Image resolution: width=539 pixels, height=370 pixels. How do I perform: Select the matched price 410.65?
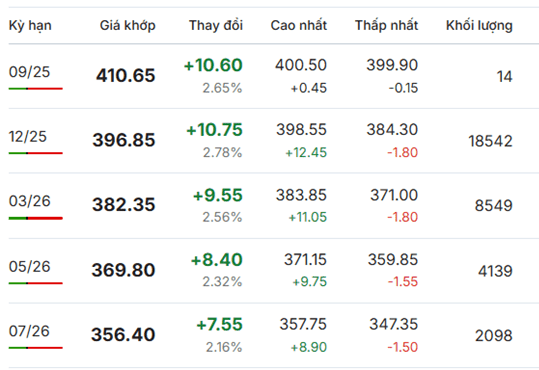click(x=126, y=76)
